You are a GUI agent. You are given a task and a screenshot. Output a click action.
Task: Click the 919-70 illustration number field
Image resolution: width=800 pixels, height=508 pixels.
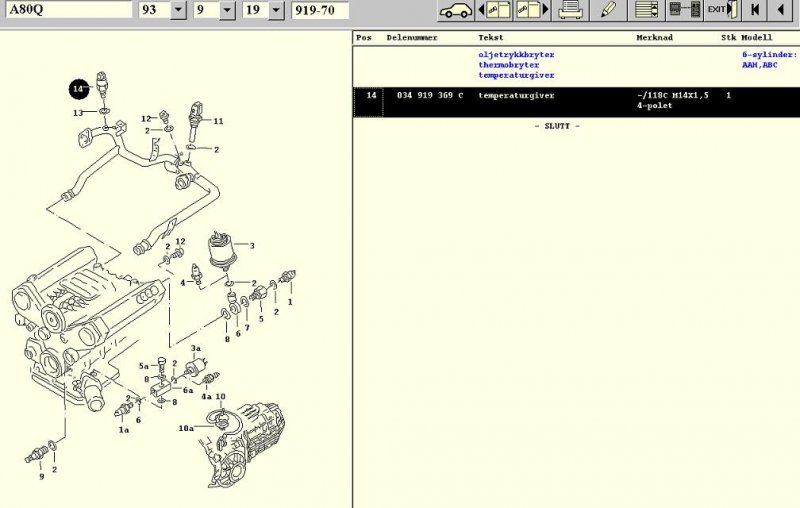click(x=320, y=10)
